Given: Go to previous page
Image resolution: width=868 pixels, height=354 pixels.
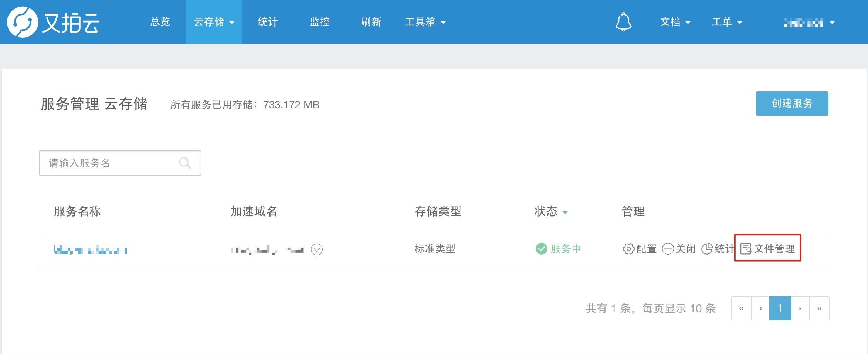Looking at the screenshot, I should [760, 308].
